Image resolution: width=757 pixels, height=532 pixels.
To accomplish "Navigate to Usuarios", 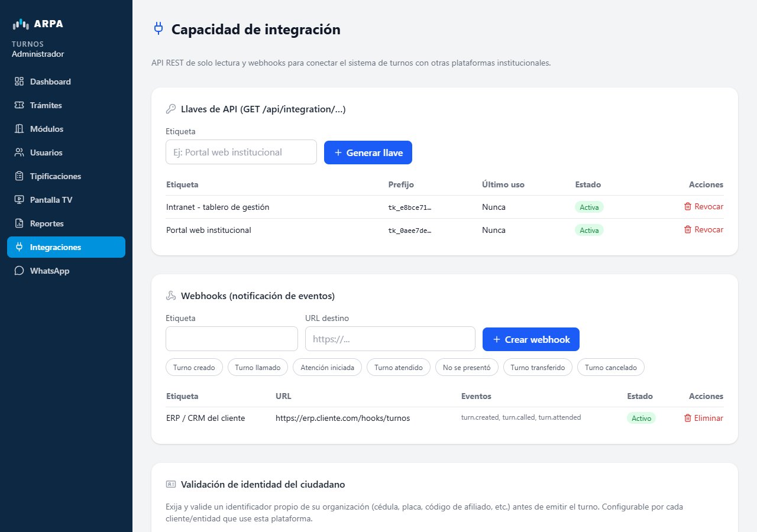I will click(x=66, y=153).
